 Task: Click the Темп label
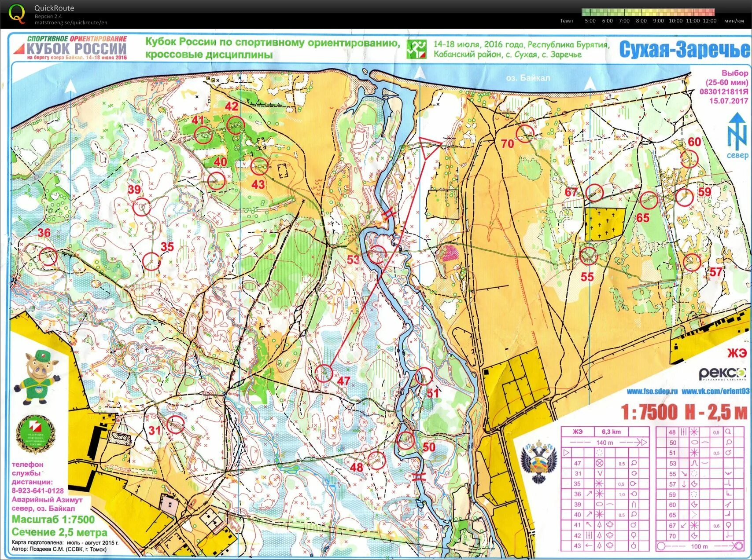pyautogui.click(x=567, y=21)
